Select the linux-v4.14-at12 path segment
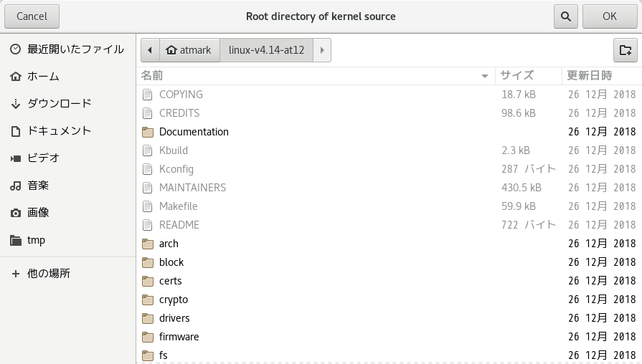This screenshot has width=642, height=364. [x=266, y=50]
